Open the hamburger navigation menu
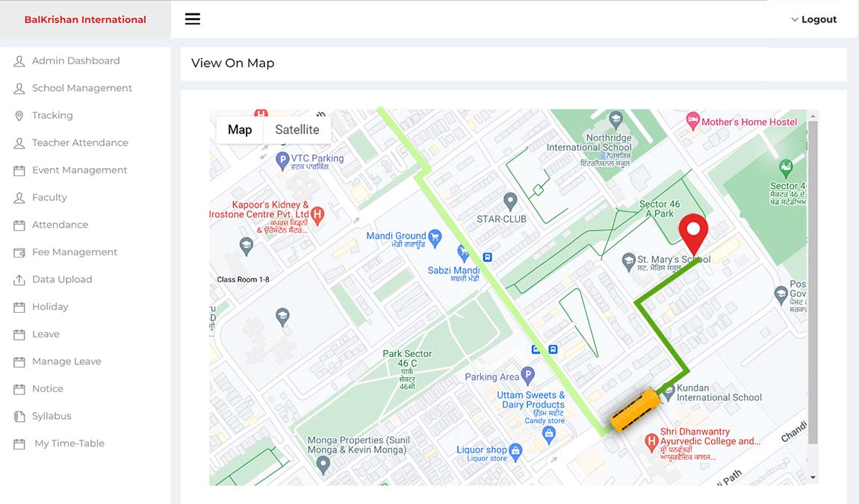This screenshot has height=504, width=859. pos(192,19)
